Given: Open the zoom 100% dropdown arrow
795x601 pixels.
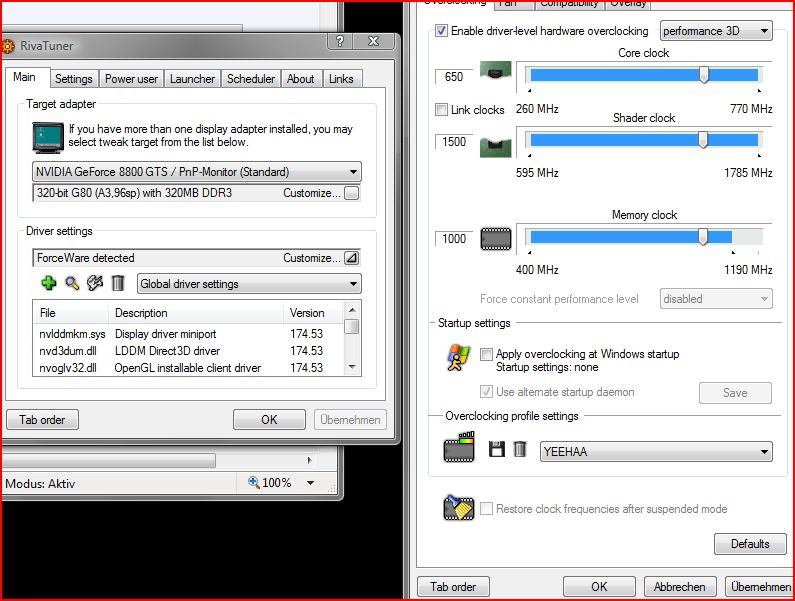Looking at the screenshot, I should (310, 483).
